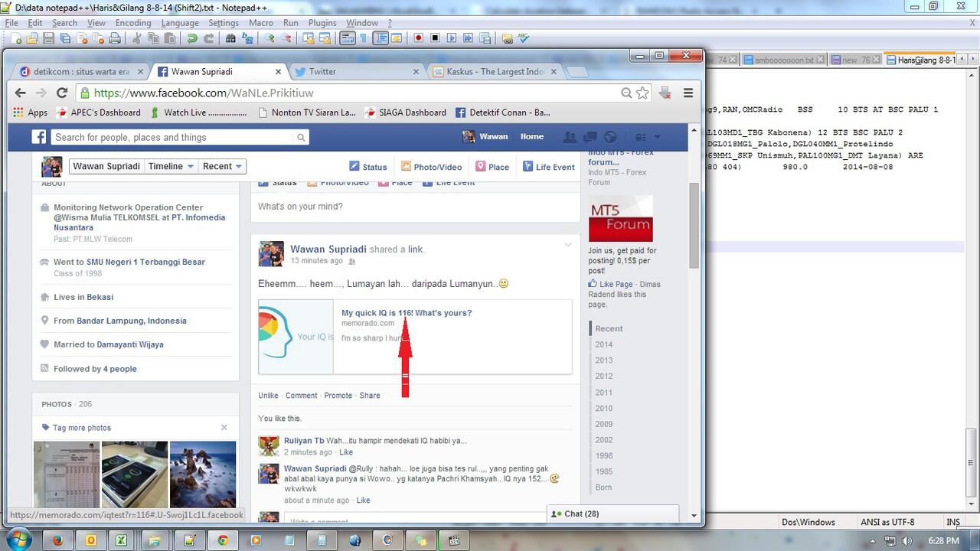Screen dimensions: 980x551
Task: Dismiss Tag more photos prompt
Action: coord(224,428)
